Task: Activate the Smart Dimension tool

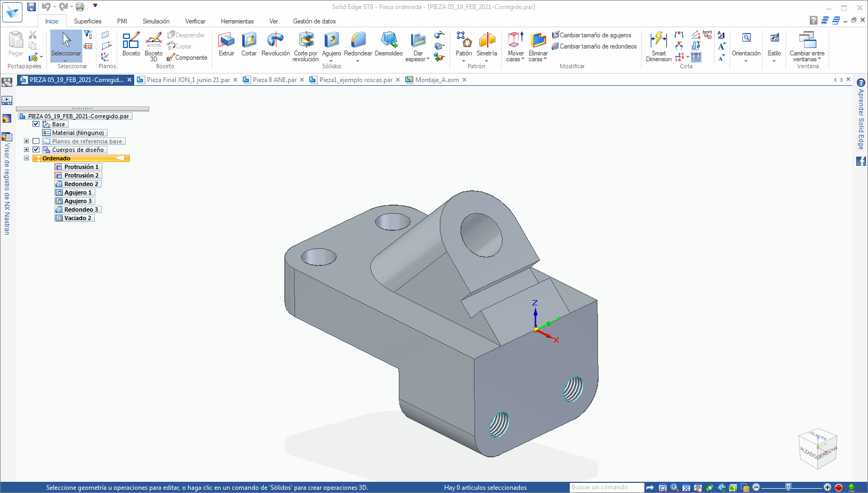Action: [659, 46]
